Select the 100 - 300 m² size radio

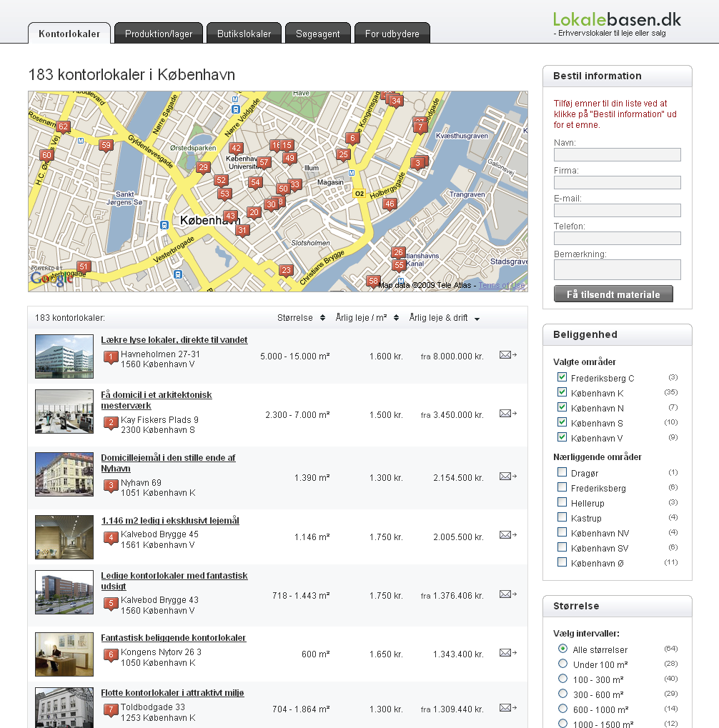pyautogui.click(x=562, y=679)
